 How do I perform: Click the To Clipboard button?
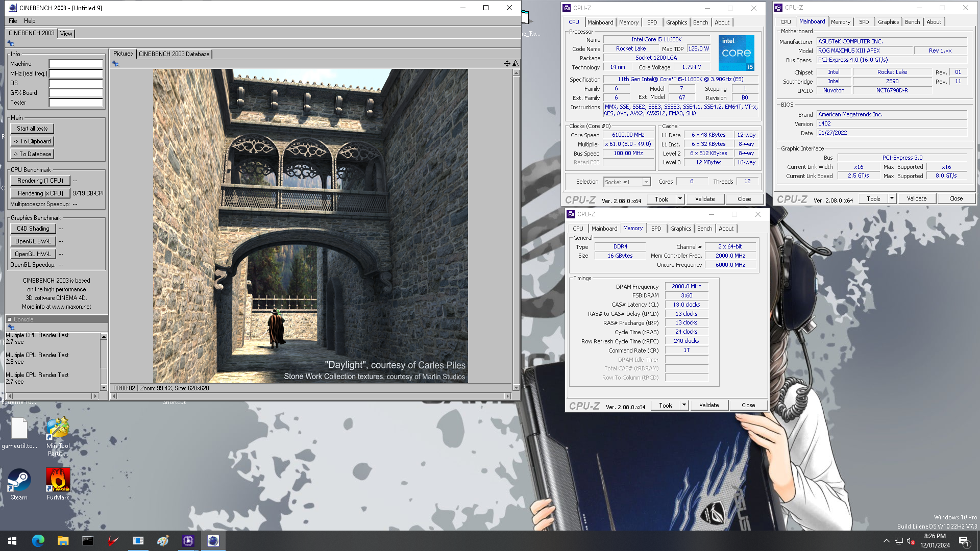click(x=32, y=141)
